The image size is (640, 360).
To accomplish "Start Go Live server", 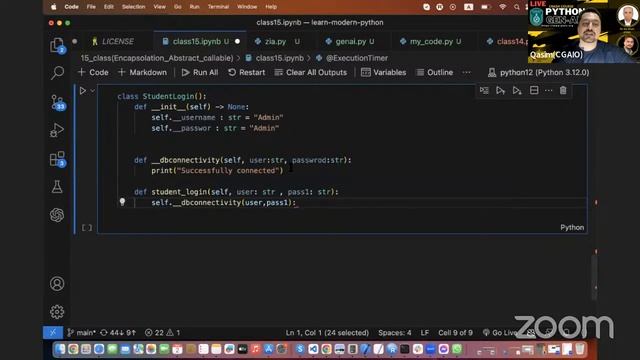I will (x=501, y=333).
